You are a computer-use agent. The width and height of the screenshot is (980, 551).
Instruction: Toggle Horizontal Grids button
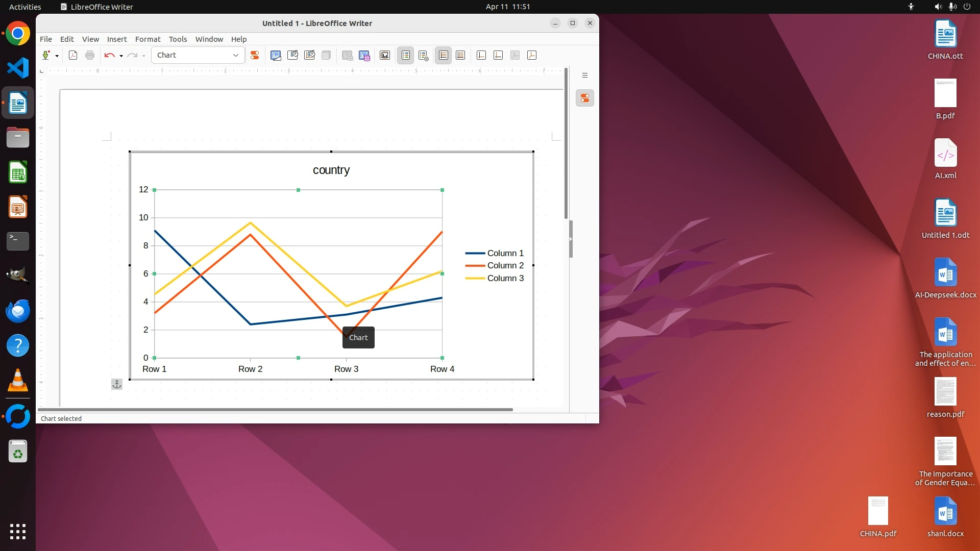[444, 55]
